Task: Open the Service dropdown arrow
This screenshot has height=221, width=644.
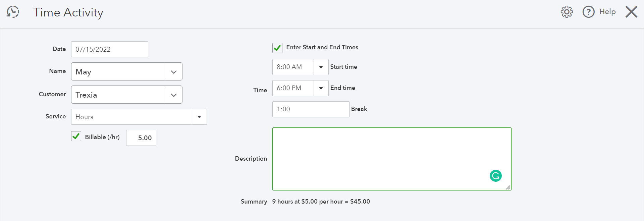Action: (x=199, y=117)
